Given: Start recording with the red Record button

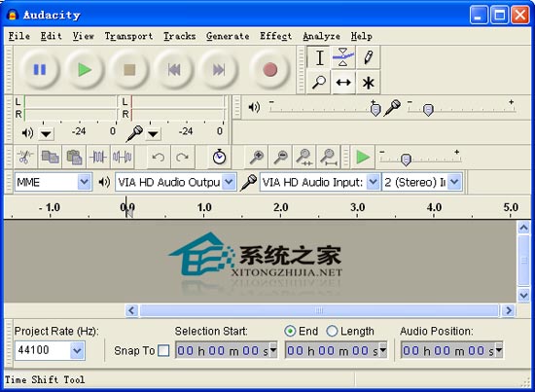Looking at the screenshot, I should [x=269, y=70].
